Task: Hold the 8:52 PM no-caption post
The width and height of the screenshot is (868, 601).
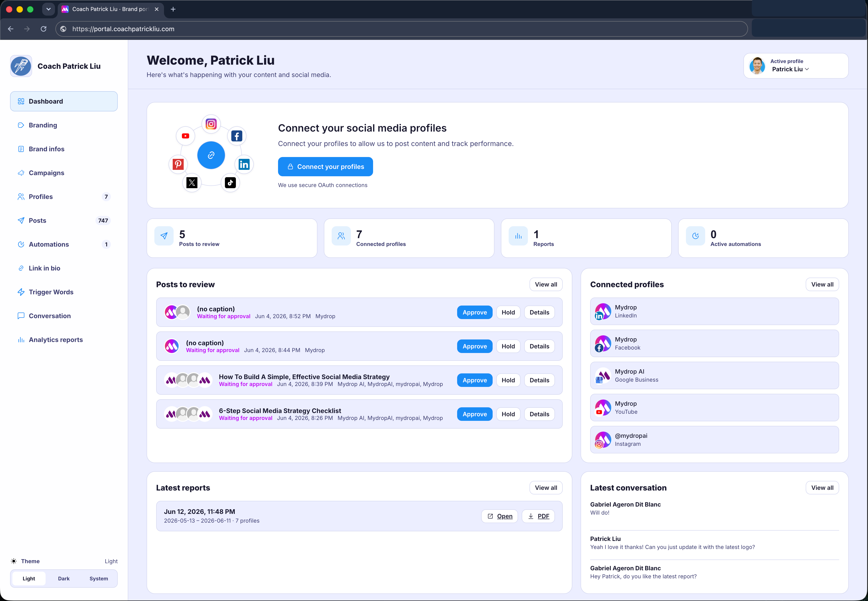Action: (508, 312)
